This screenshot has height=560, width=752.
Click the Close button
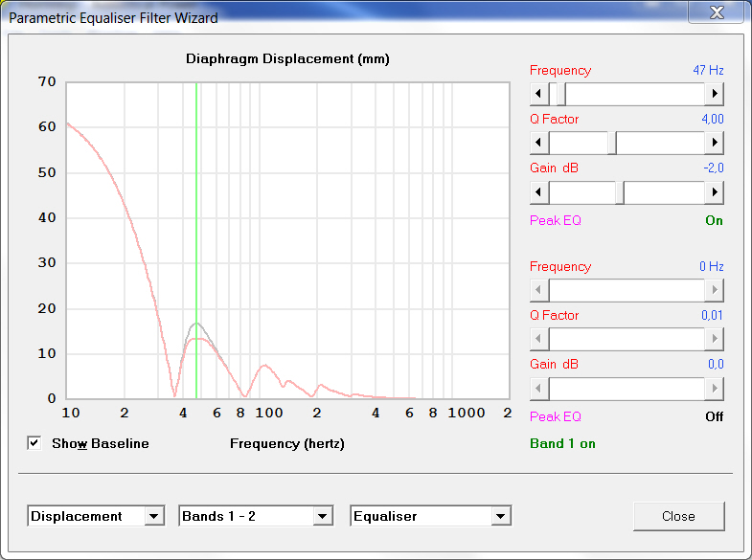point(678,516)
